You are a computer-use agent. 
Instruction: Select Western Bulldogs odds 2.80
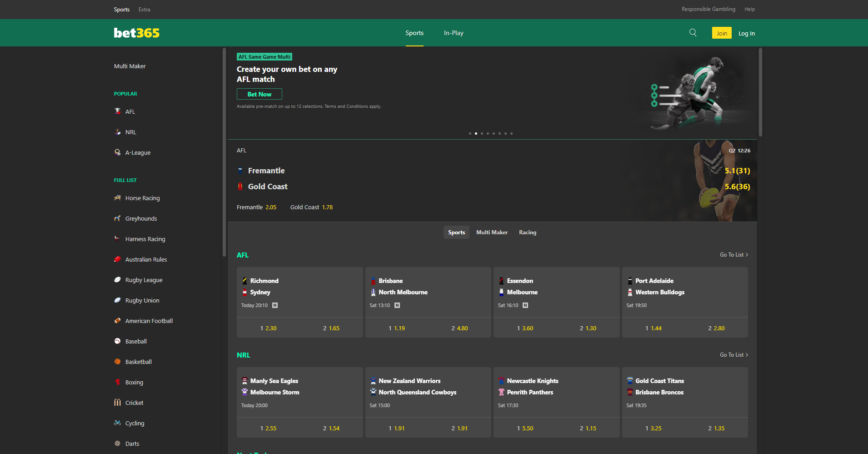click(716, 328)
